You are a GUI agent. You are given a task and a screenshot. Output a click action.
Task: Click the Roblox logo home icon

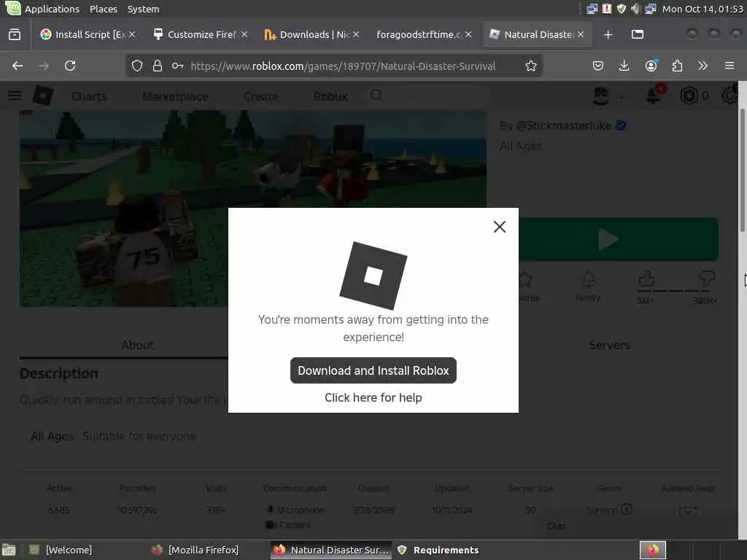click(43, 96)
